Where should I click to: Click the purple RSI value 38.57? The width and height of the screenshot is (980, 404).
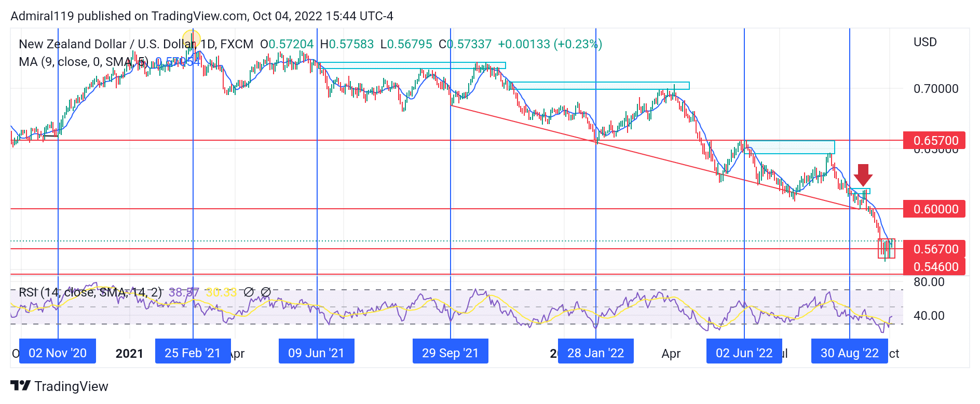184,292
